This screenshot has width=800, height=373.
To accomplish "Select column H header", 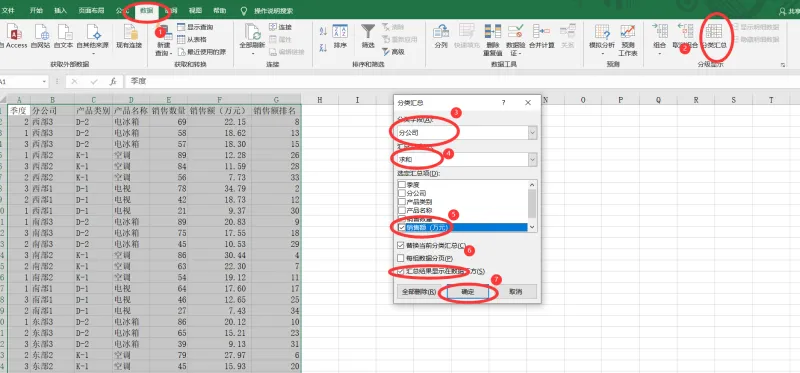I will [320, 100].
